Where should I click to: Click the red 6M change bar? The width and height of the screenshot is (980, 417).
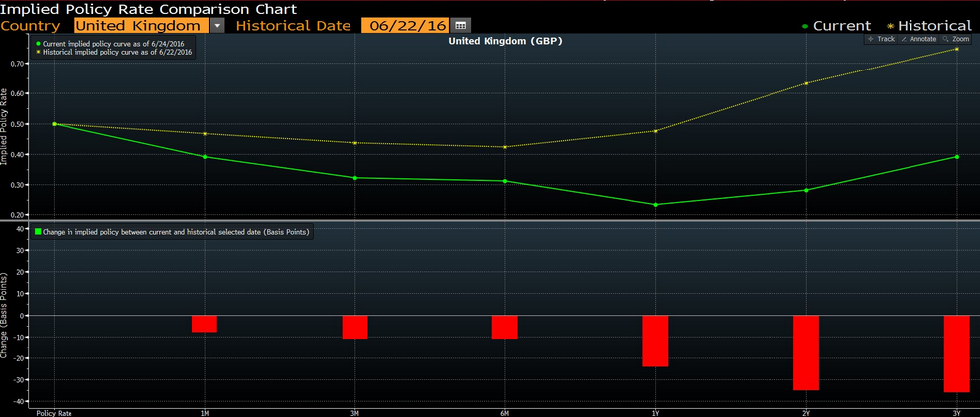(x=504, y=327)
